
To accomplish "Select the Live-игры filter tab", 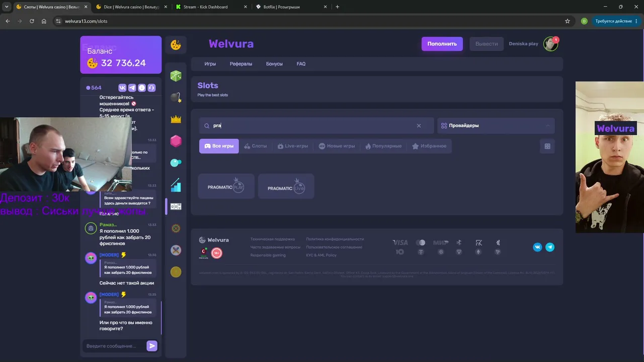I will click(x=292, y=146).
